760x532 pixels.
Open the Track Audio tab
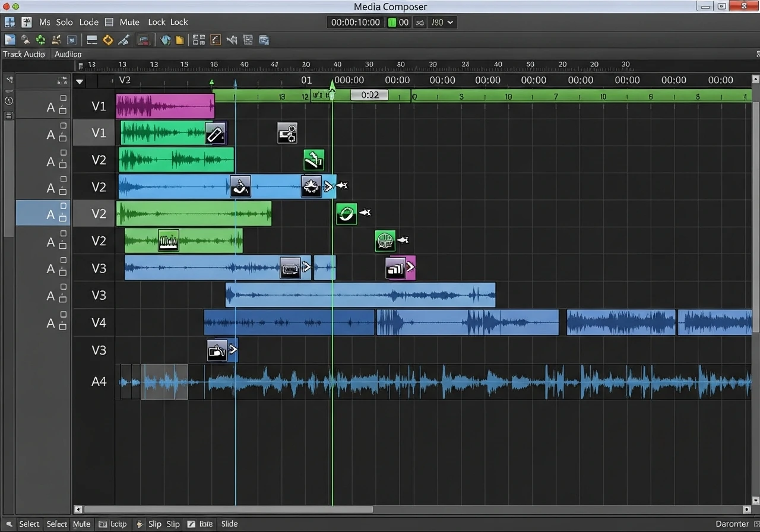24,54
